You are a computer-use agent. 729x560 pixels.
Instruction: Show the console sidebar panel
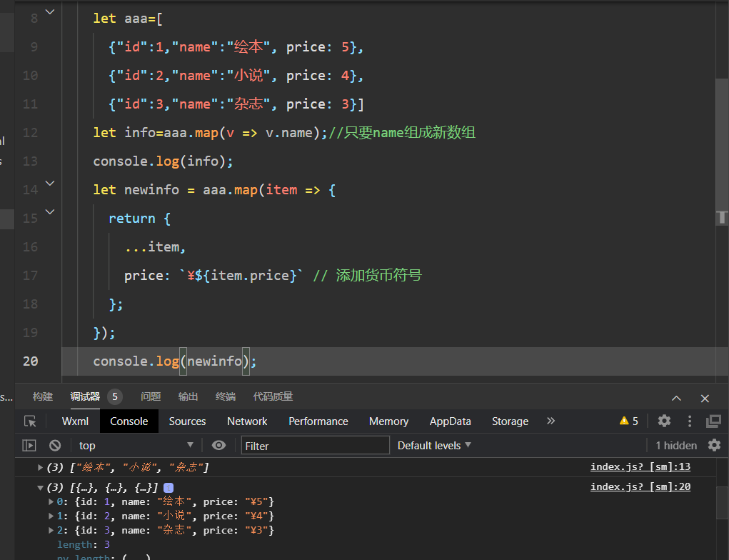(x=29, y=445)
